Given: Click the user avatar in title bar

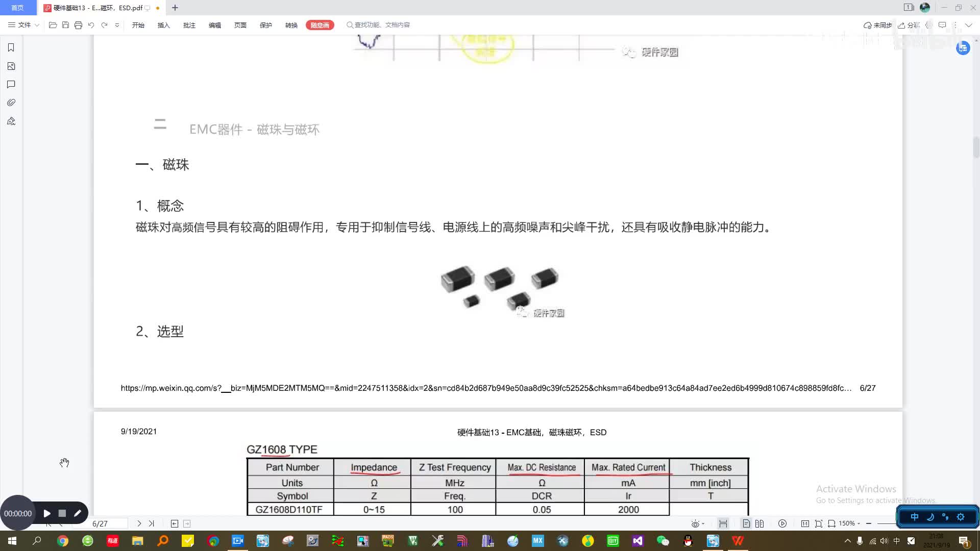Looking at the screenshot, I should pos(925,8).
